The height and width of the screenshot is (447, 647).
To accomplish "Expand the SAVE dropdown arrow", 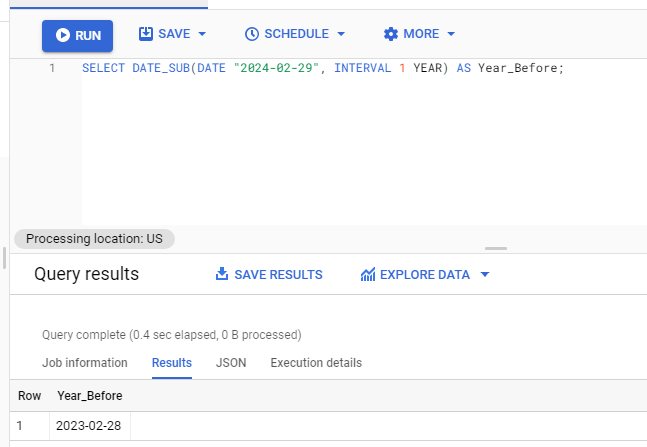I will click(202, 34).
